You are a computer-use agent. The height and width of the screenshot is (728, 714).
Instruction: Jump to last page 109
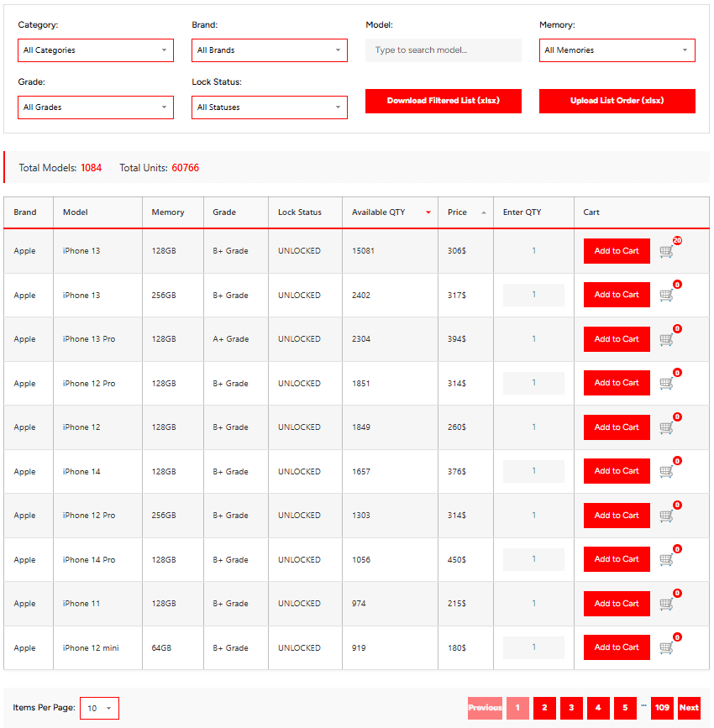tap(662, 708)
